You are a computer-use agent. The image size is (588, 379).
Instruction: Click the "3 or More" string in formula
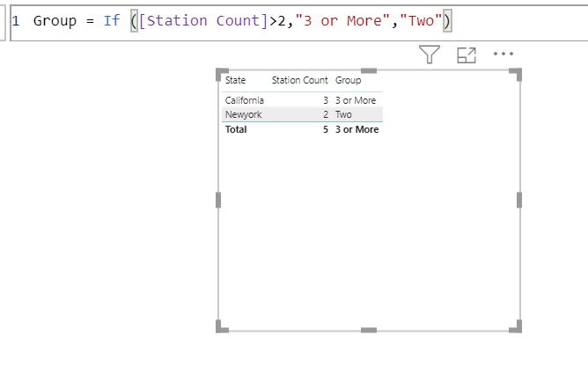pos(342,20)
